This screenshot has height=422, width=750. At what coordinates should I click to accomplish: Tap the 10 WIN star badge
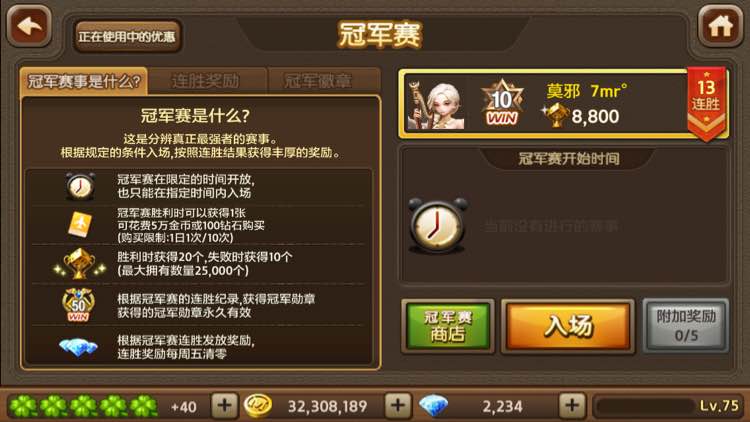click(x=502, y=103)
